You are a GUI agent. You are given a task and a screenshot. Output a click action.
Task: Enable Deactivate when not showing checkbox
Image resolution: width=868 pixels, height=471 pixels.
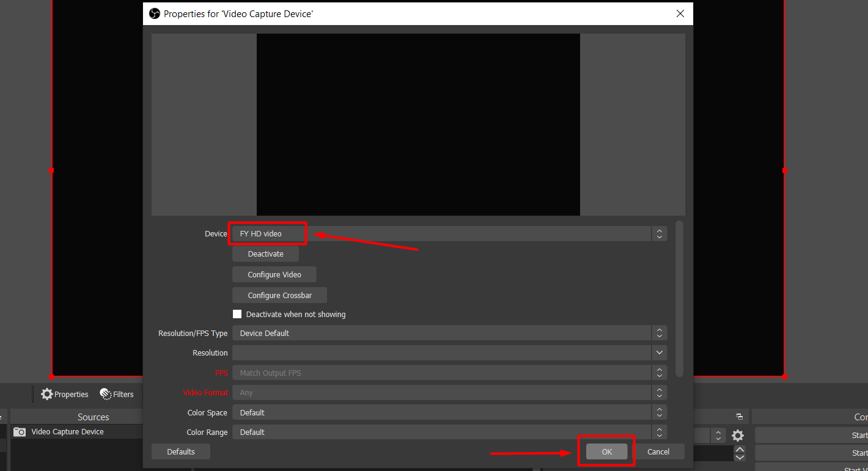[237, 314]
